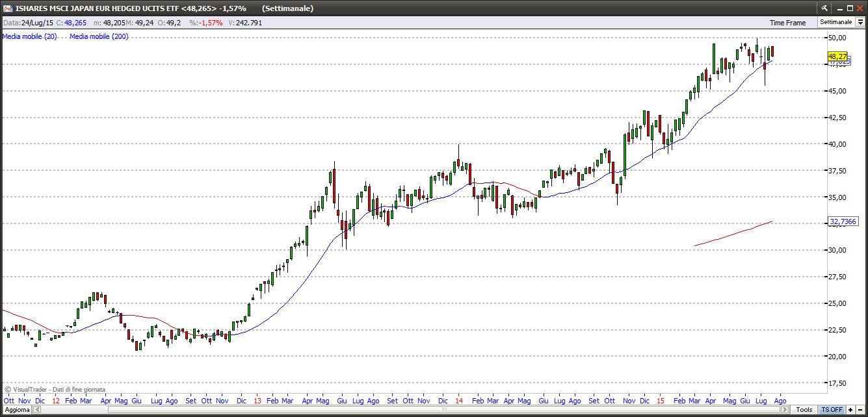Toggle the TS OFF button

coord(832,410)
